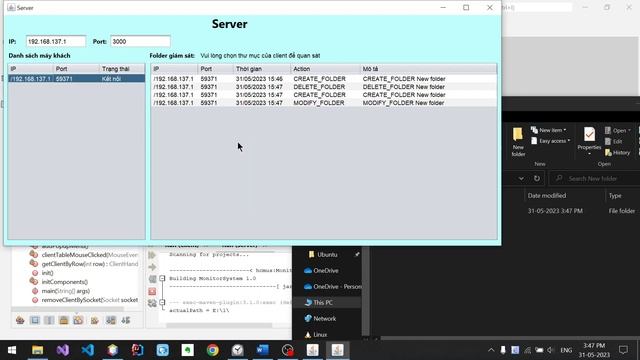Select Network in the Explorer sidebar
Image resolution: width=640 pixels, height=360 pixels.
(324, 318)
